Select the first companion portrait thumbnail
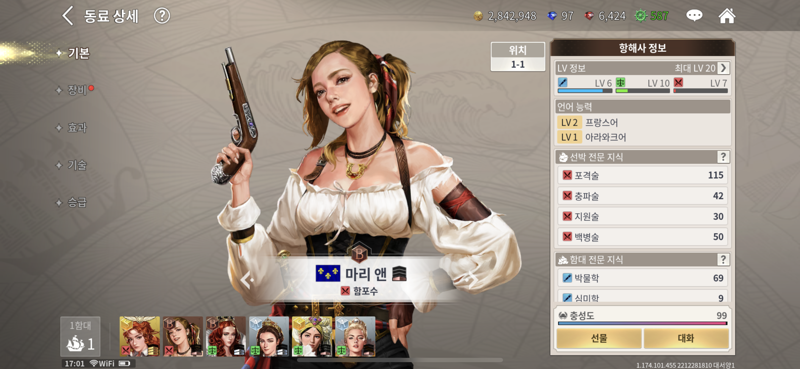Screen dimensions: 800x369 [x=140, y=336]
